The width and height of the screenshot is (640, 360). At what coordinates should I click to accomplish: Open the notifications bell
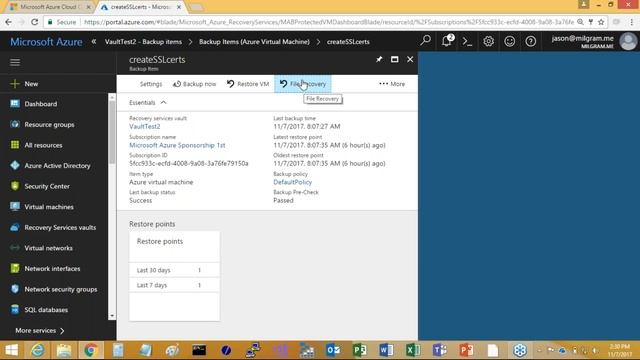click(447, 41)
